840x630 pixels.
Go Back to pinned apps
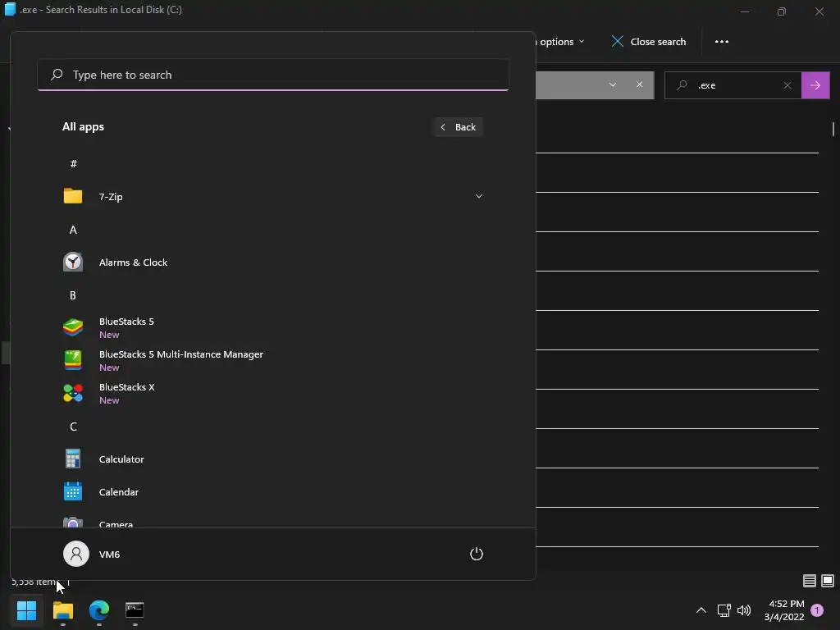[459, 127]
